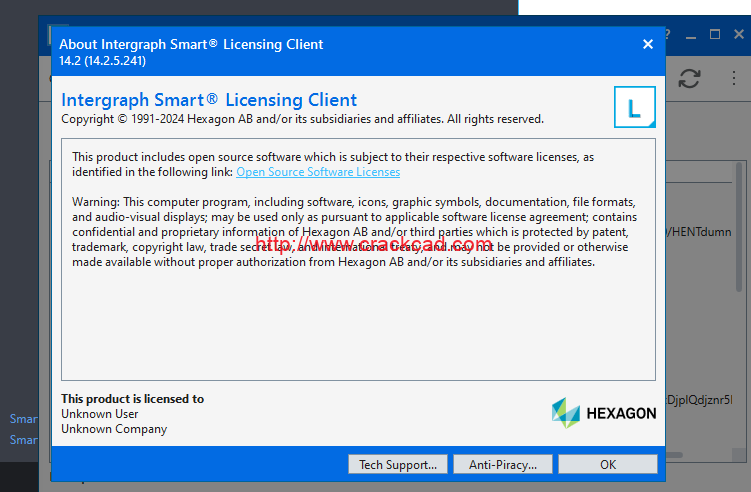
Task: Close the background application window
Action: [739, 34]
